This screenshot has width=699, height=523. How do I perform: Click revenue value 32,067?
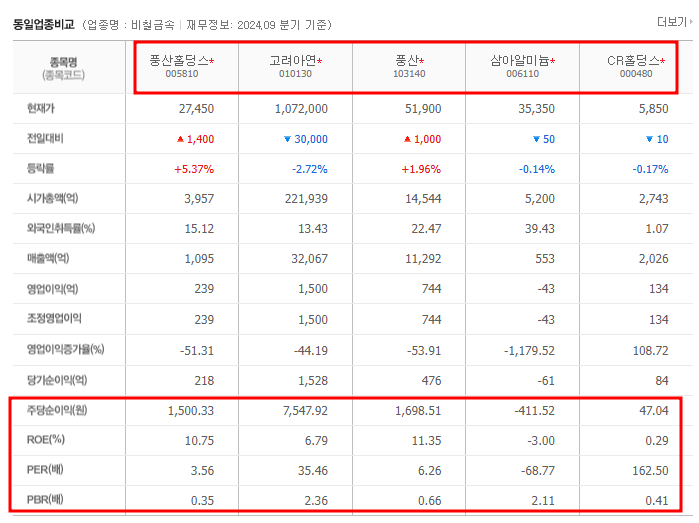(309, 259)
